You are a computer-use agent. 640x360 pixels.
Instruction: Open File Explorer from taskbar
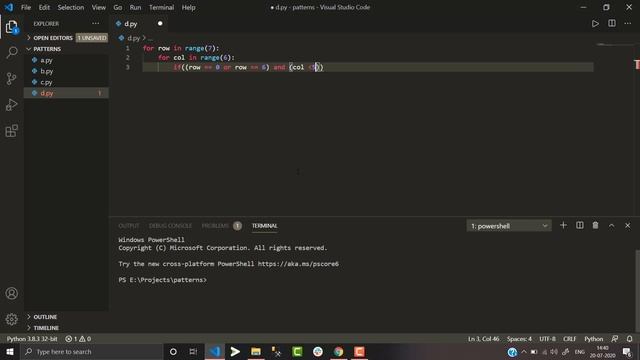256,351
